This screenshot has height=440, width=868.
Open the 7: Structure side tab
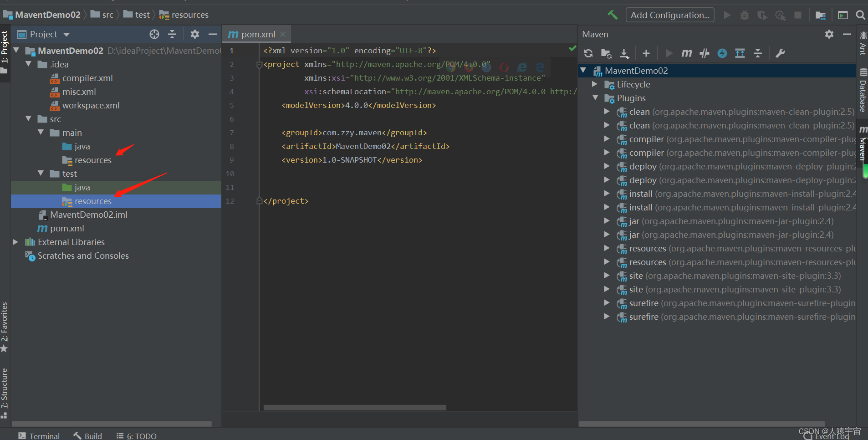click(5, 393)
